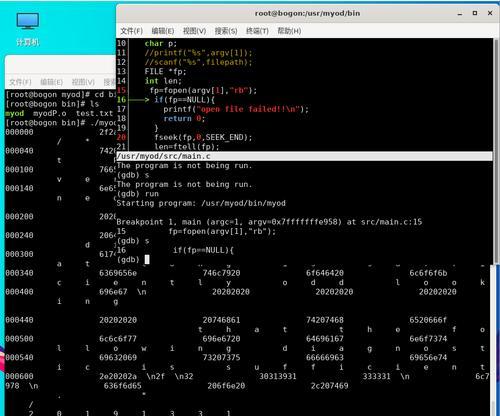Open the 帮助(H) menu in front terminal
The width and height of the screenshot is (500, 416).
pyautogui.click(x=289, y=31)
